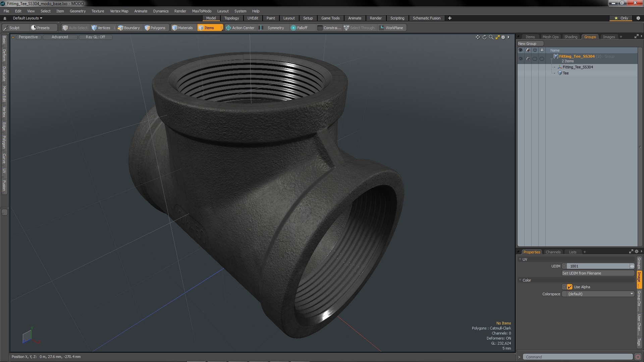644x362 pixels.
Task: Expand the Properties panel to full size
Action: pos(631,252)
